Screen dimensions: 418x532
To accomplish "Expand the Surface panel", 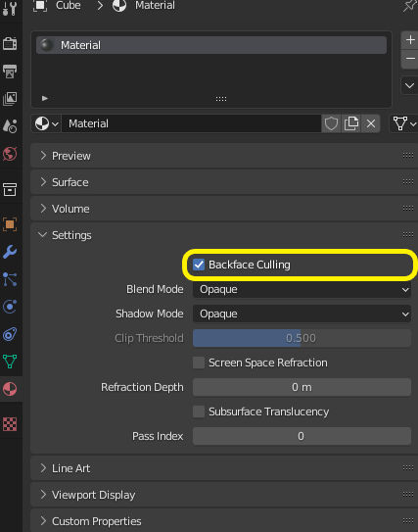I will [x=224, y=182].
